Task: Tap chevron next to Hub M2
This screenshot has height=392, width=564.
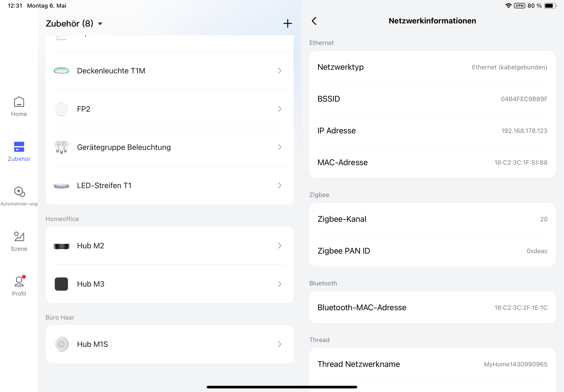Action: [279, 246]
